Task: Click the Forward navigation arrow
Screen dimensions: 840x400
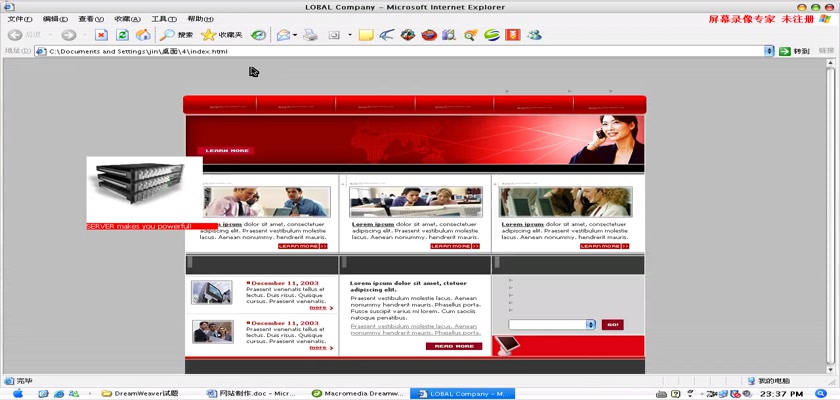Action: point(69,35)
